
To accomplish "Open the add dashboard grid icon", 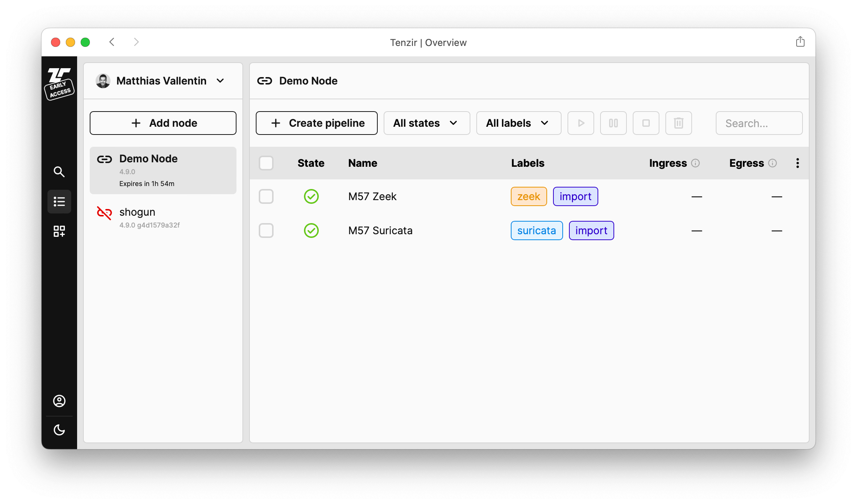I will [59, 231].
